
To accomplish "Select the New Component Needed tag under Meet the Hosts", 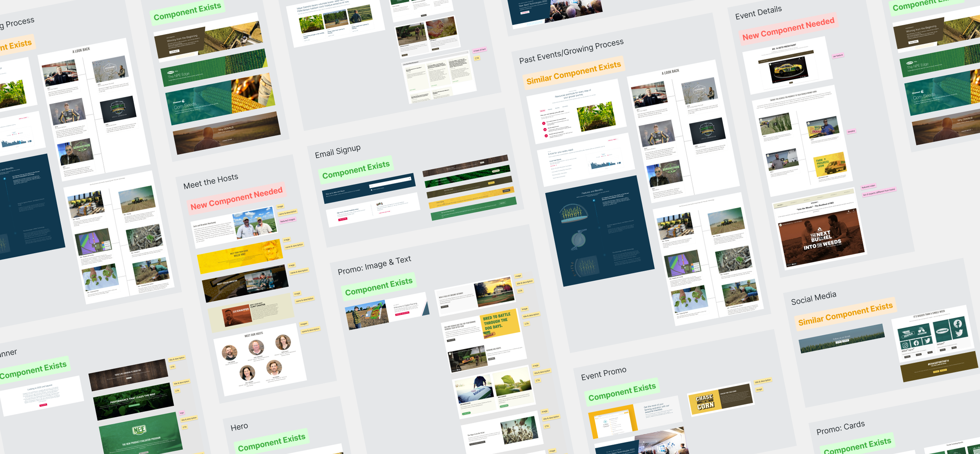I will (x=236, y=198).
